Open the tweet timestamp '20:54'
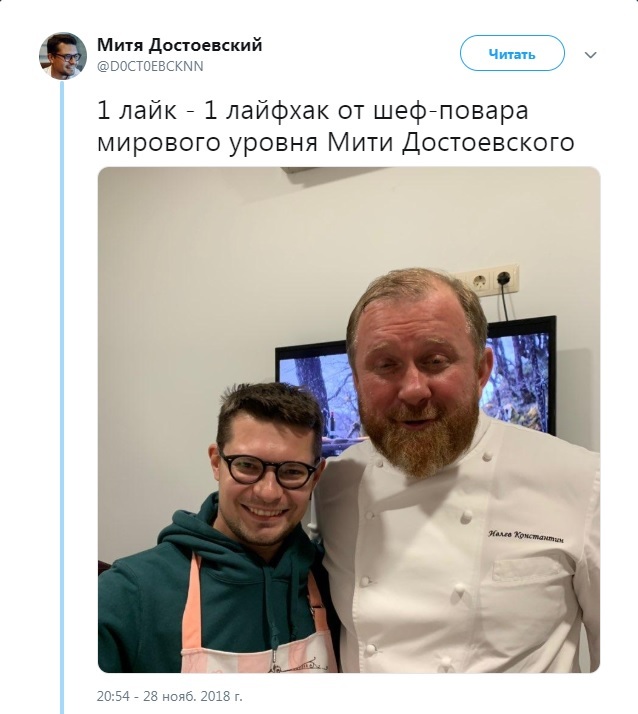 [x=113, y=696]
